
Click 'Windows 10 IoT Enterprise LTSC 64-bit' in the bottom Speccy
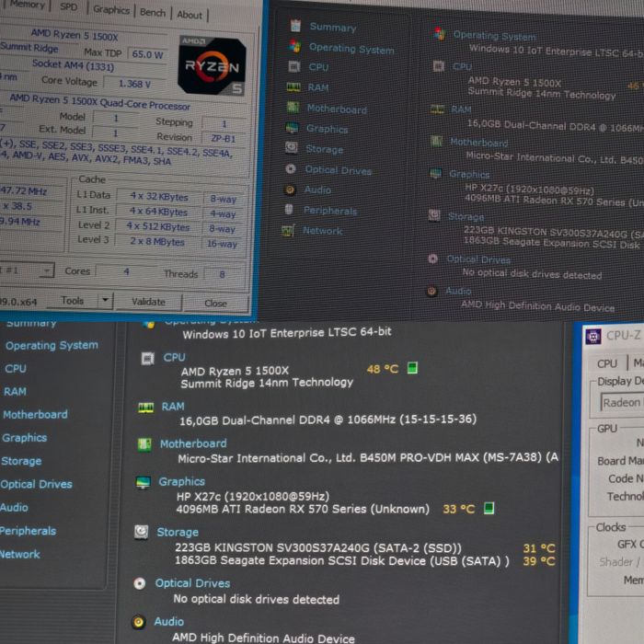(287, 333)
